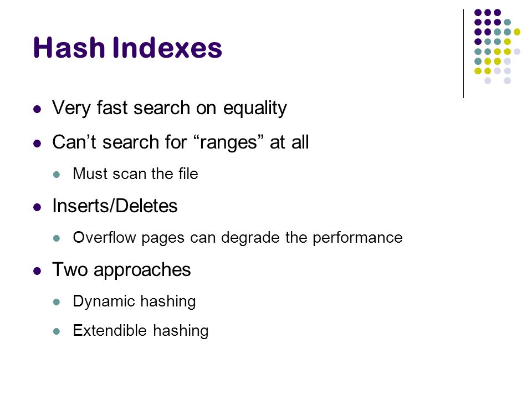Image resolution: width=532 pixels, height=399 pixels.
Task: Select text 'Can't search for "ranges" at all'
Action: [181, 142]
